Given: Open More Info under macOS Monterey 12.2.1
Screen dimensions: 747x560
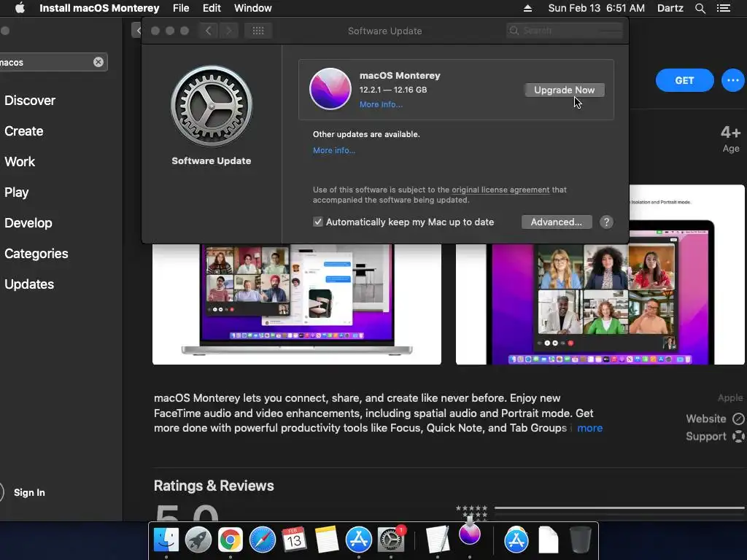Looking at the screenshot, I should pyautogui.click(x=381, y=105).
